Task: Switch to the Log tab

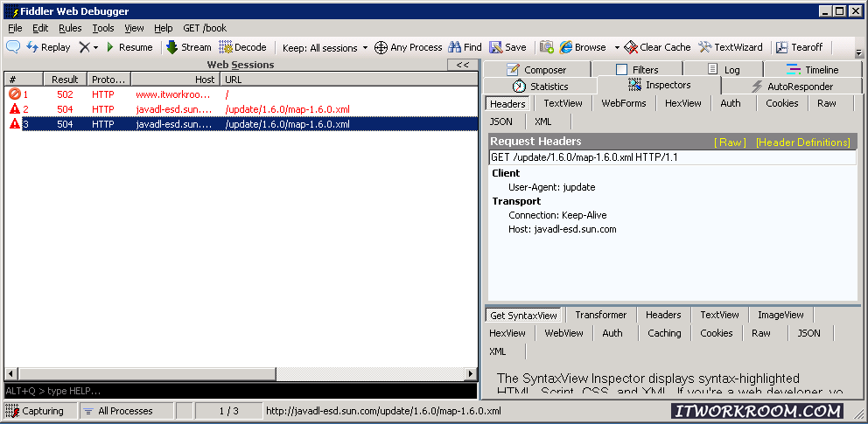Action: (x=723, y=70)
